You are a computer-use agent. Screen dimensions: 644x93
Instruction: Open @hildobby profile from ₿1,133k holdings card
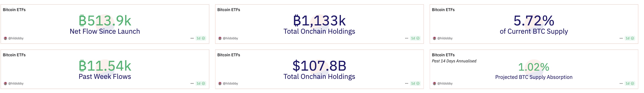(x=230, y=38)
